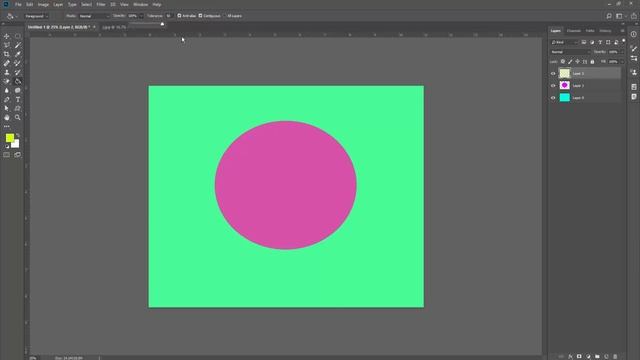640x360 pixels.
Task: Toggle the Contiguous checkbox
Action: coord(200,16)
